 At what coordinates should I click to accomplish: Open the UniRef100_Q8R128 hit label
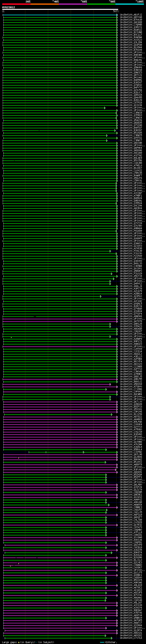click(x=131, y=324)
